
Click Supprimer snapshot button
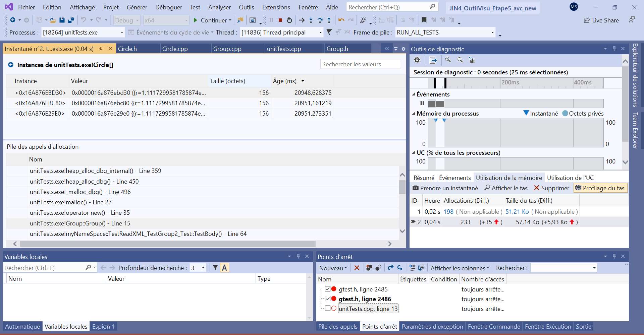(x=551, y=188)
